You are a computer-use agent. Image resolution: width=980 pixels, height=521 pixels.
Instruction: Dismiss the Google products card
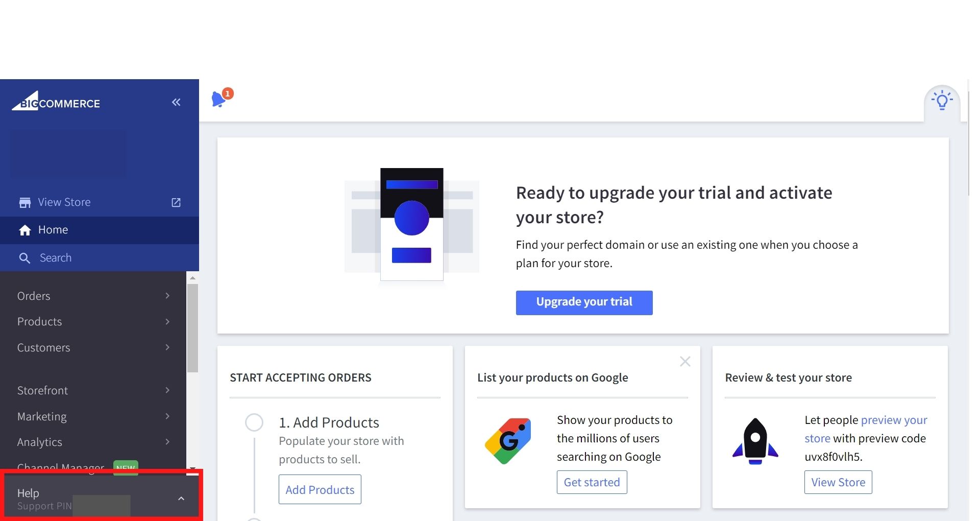[685, 361]
